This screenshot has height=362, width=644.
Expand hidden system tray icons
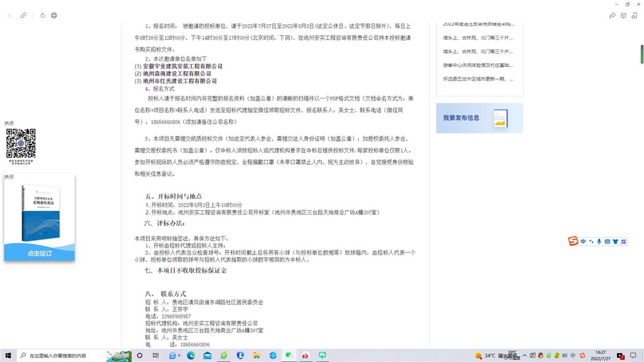[524, 355]
